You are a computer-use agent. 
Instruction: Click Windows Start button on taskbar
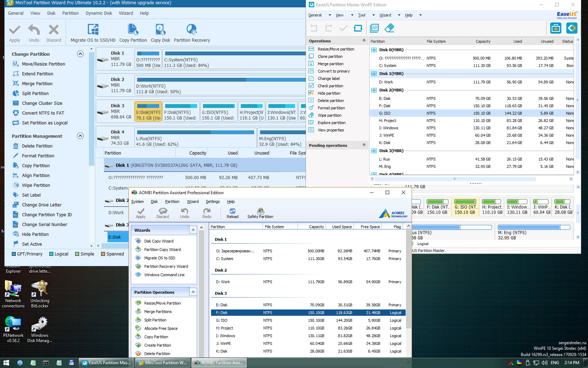6,363
